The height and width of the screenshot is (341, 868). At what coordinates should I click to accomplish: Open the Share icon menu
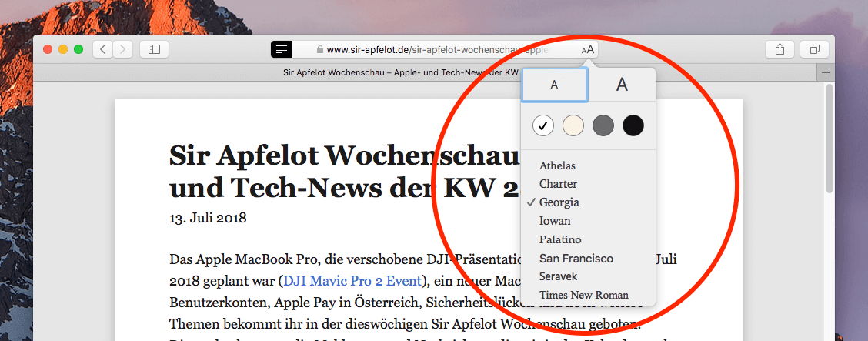780,49
